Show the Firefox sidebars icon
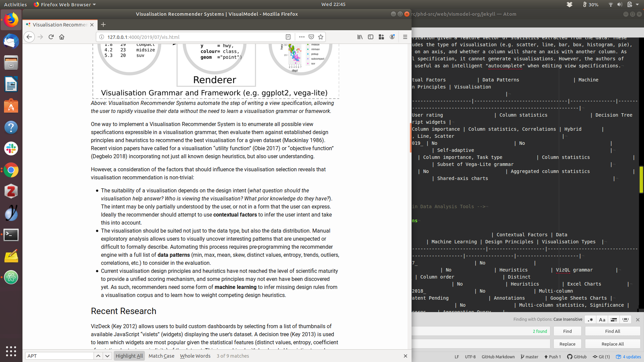The image size is (644, 362). point(371,37)
